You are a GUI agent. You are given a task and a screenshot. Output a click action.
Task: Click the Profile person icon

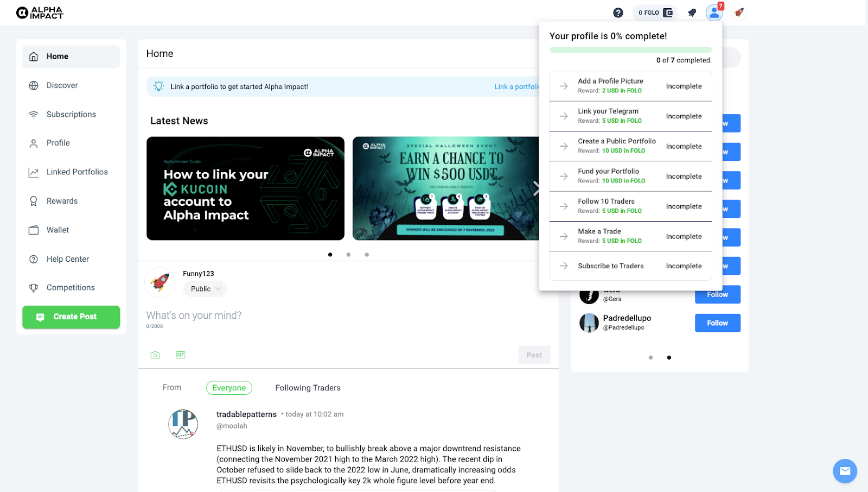[x=34, y=143]
